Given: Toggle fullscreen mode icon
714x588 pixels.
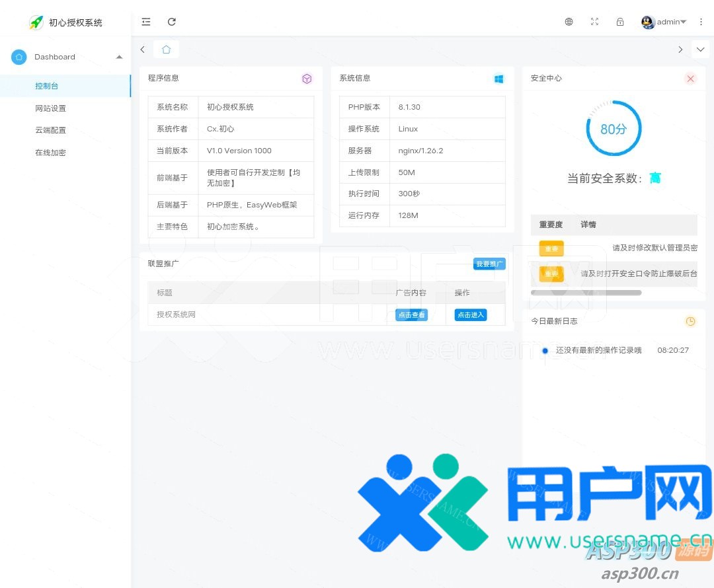Looking at the screenshot, I should coord(594,22).
